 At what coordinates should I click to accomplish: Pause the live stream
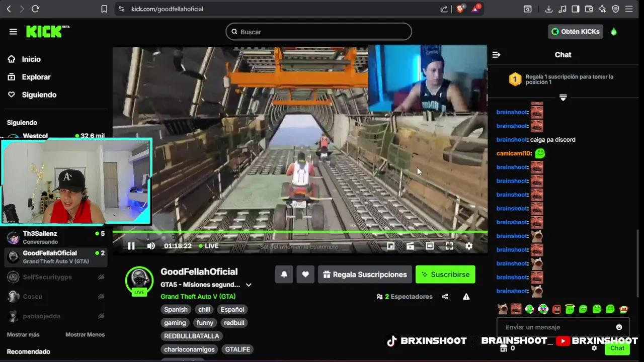click(x=131, y=246)
